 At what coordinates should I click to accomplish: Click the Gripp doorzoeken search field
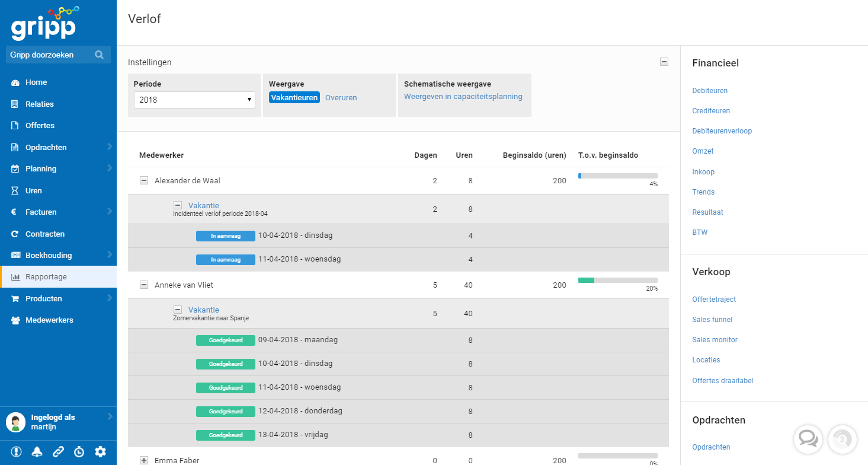50,55
